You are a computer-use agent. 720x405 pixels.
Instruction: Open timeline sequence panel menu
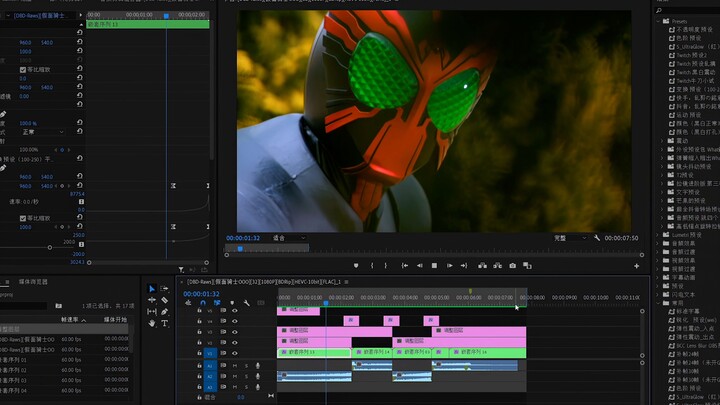pos(346,282)
